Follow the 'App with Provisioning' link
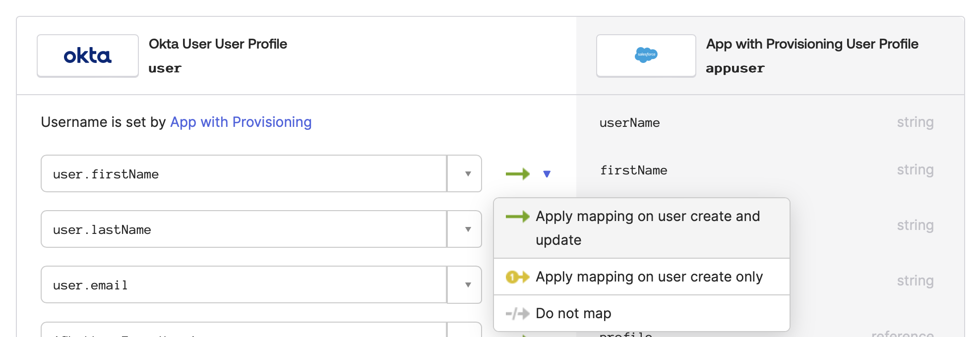This screenshot has height=337, width=980. coord(241,122)
